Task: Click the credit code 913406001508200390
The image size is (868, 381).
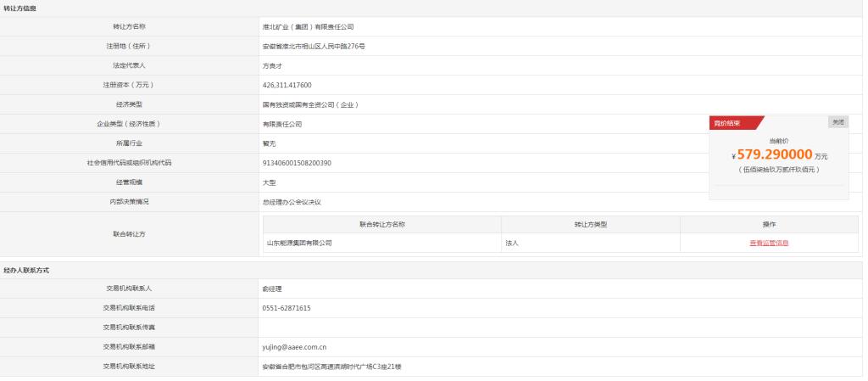Action: [x=297, y=162]
